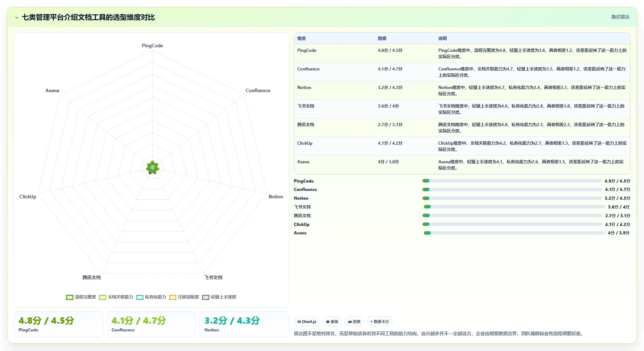Click the Asana score beside its progress bar
Viewport: 644px width, 351px height.
coord(619,233)
